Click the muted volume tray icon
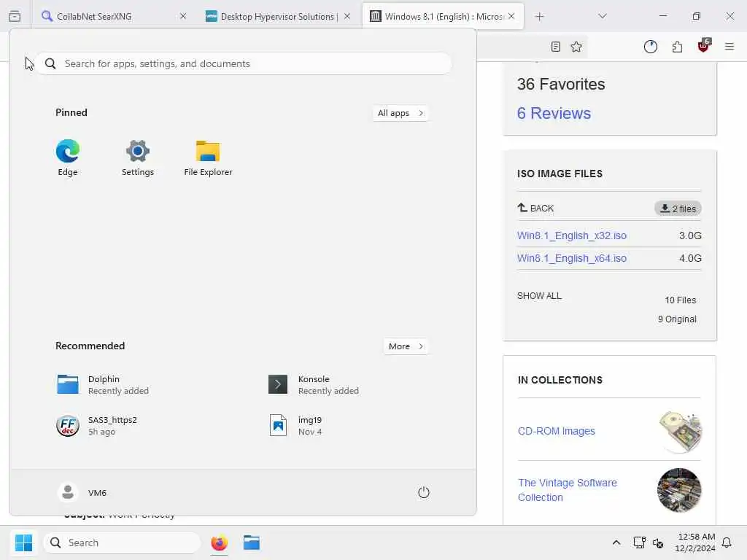This screenshot has height=560, width=747. click(659, 542)
